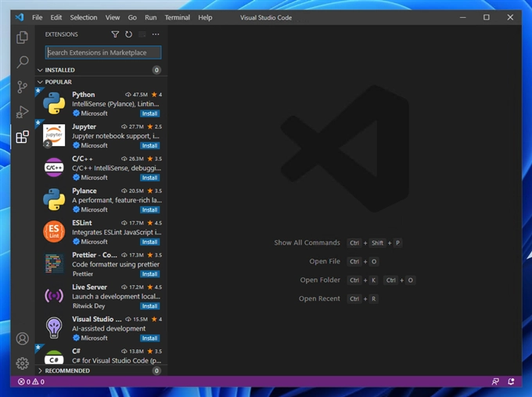Select the ESLint extension title
This screenshot has width=532, height=397.
click(82, 223)
